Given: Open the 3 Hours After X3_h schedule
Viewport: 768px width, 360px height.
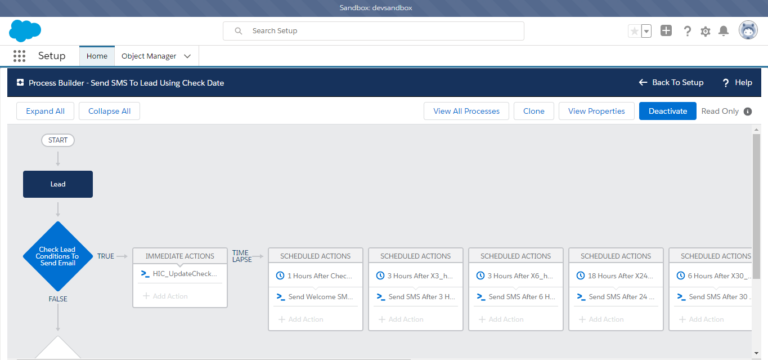Looking at the screenshot, I should click(420, 276).
